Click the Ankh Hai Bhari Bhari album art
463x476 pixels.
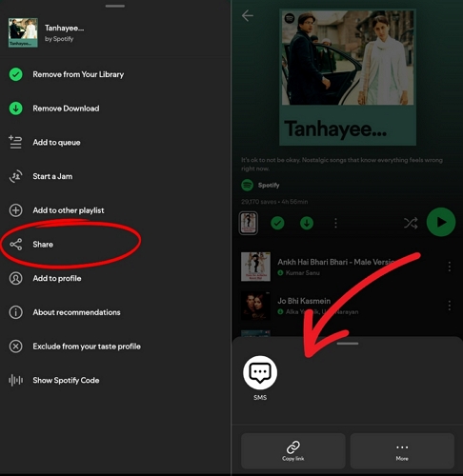click(x=255, y=267)
